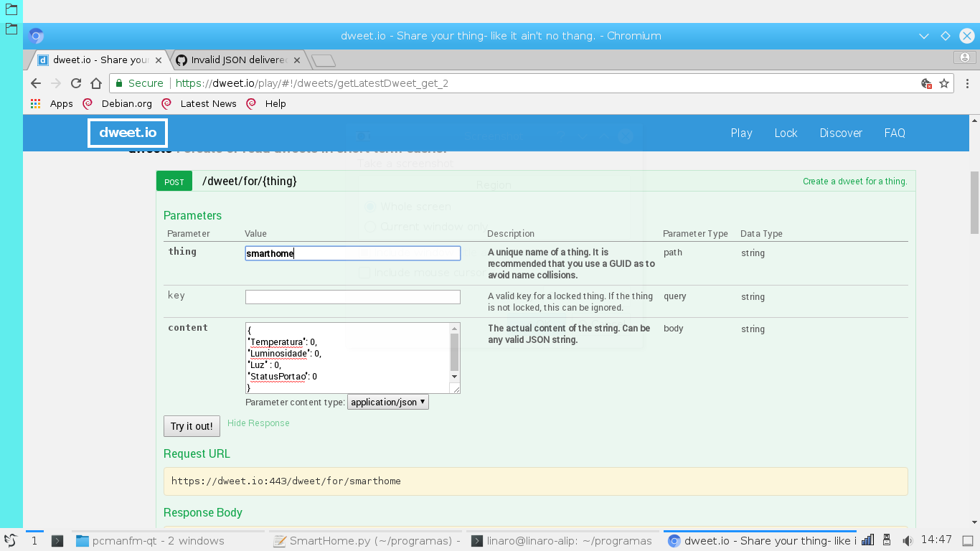Image resolution: width=980 pixels, height=551 pixels.
Task: Click the green POST method badge
Action: point(174,182)
